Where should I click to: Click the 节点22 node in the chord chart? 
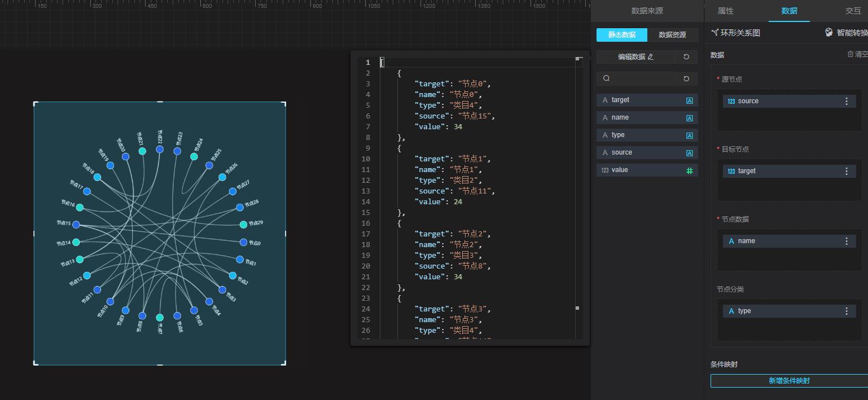click(x=160, y=150)
